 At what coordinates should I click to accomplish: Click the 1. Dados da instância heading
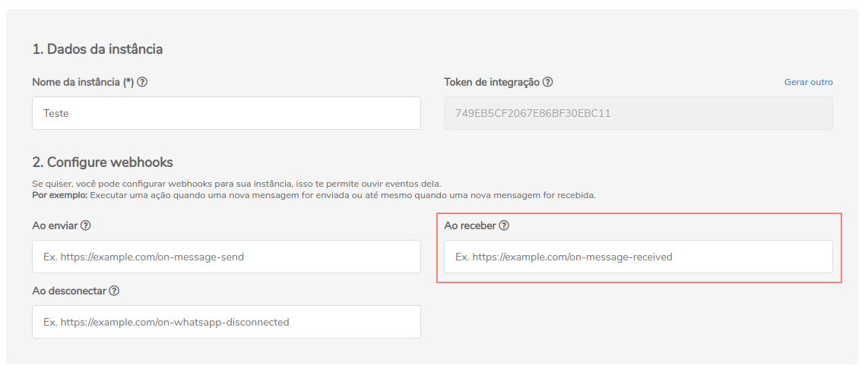click(x=97, y=49)
